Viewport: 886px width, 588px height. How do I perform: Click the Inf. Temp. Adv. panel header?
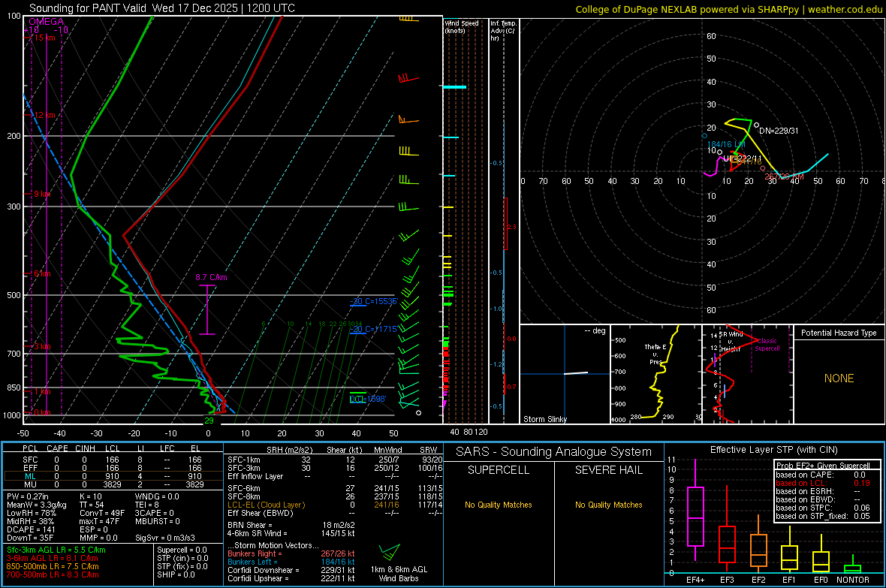(503, 31)
